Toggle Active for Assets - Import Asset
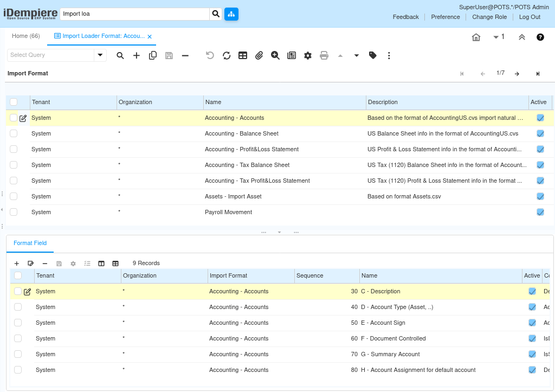Screen dimensions: 555x392 click(x=540, y=196)
